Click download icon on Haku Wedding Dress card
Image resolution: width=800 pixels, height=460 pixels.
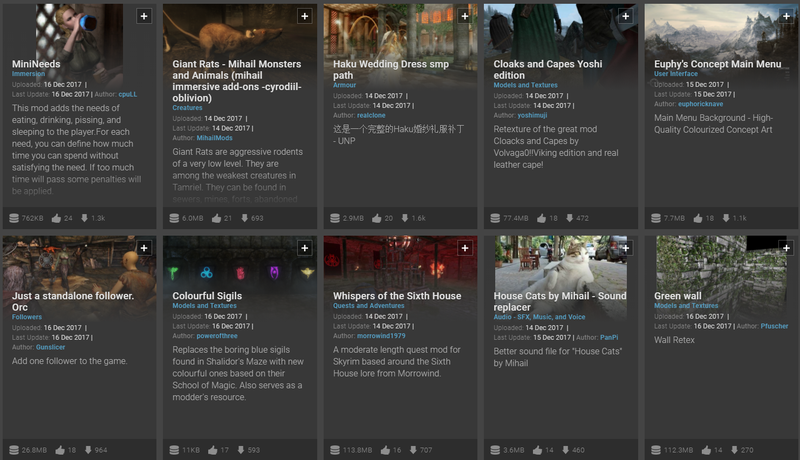pyautogui.click(x=405, y=218)
